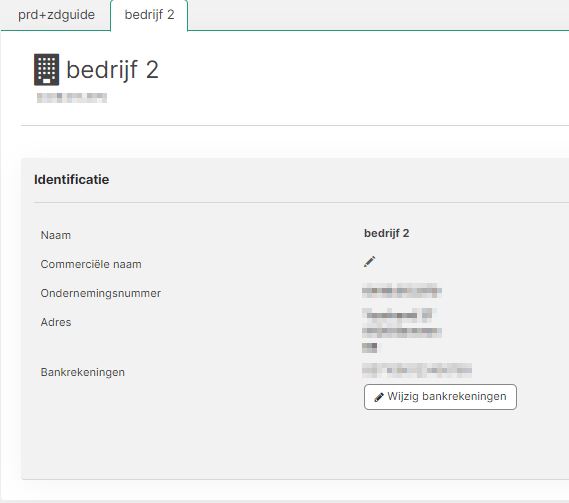Select the blurred Ondernemingsnummer value
Screen dimensions: 569x503
pyautogui.click(x=402, y=291)
